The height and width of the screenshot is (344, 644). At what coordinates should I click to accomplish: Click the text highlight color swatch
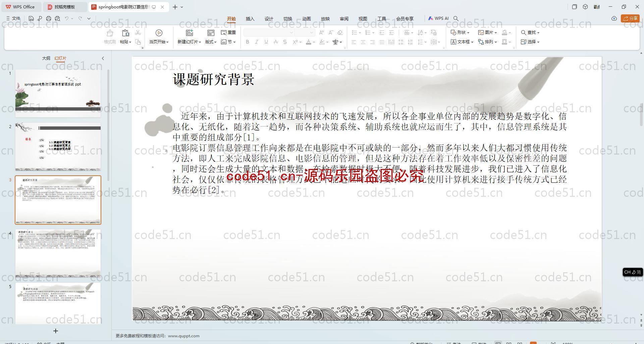click(322, 42)
